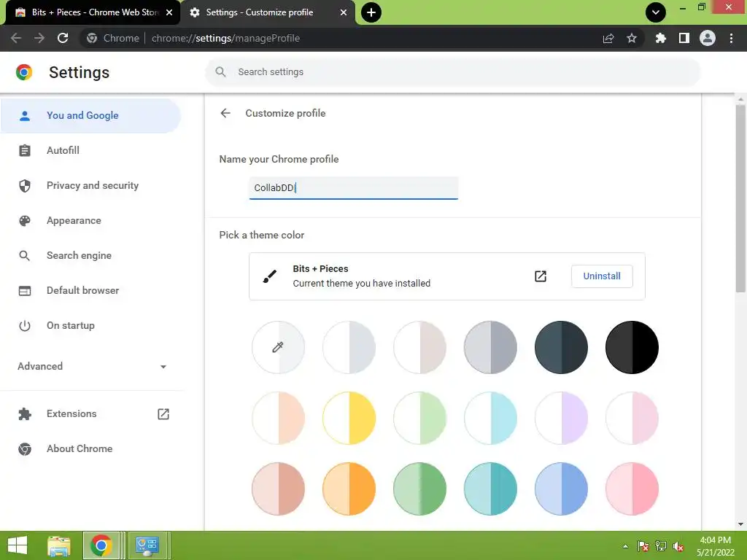Open the control panel taskbar app

pyautogui.click(x=147, y=545)
